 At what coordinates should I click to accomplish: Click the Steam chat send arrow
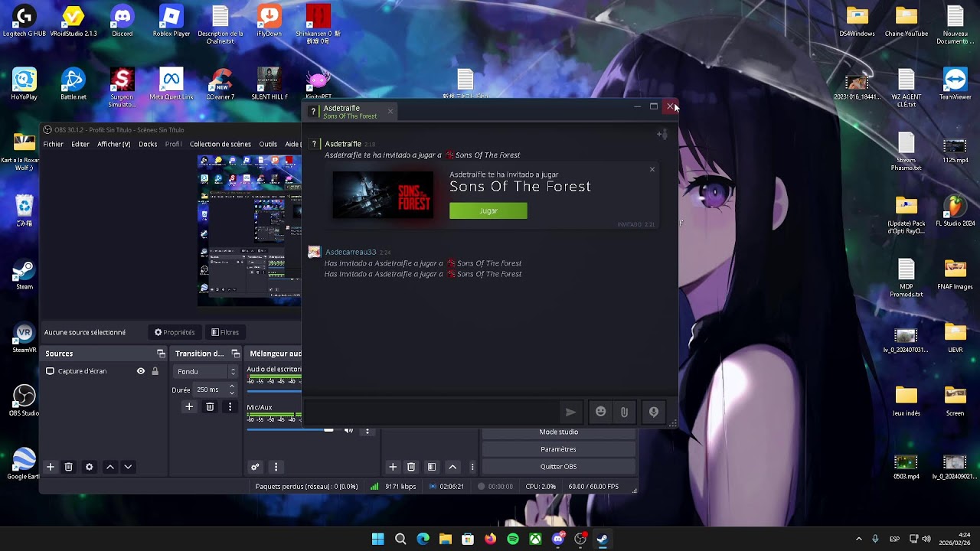[570, 412]
